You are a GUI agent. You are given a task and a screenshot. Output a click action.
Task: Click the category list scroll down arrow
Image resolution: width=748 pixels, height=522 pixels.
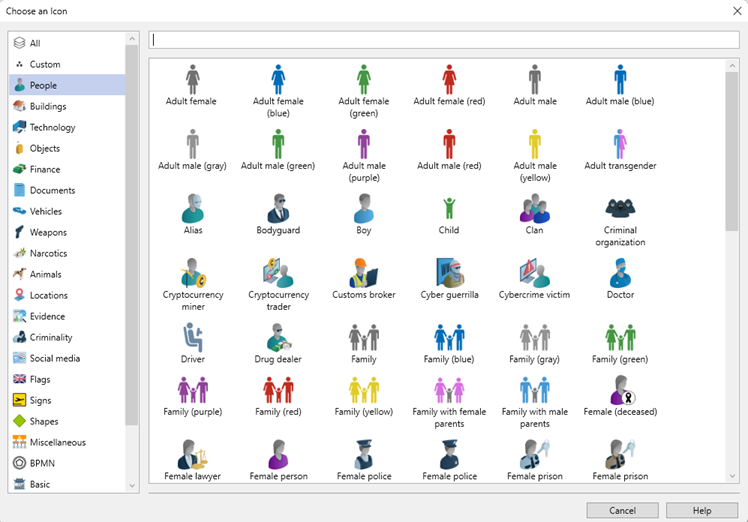pos(132,485)
